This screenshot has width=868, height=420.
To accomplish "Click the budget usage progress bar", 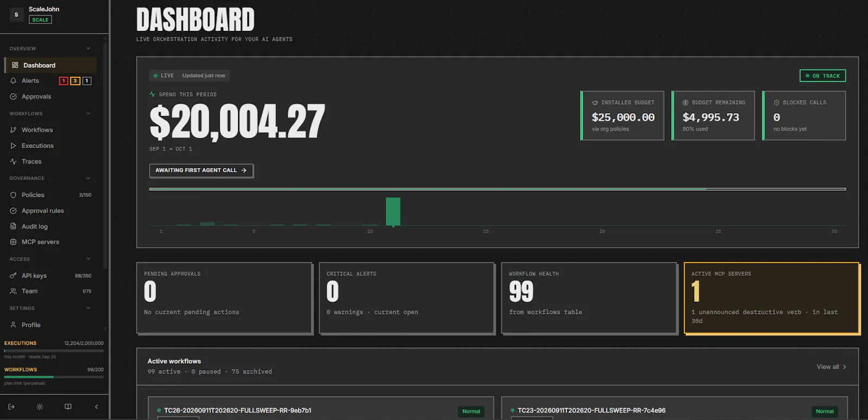I will [497, 189].
